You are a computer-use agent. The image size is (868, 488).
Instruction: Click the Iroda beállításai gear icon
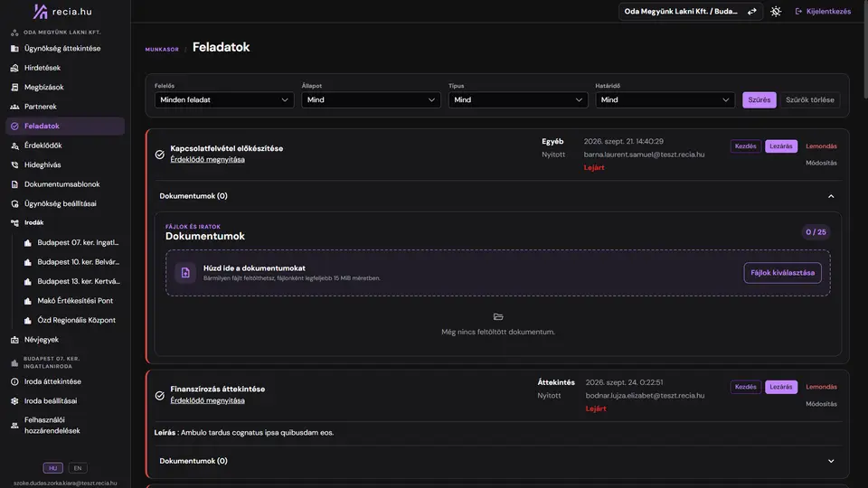pos(15,401)
